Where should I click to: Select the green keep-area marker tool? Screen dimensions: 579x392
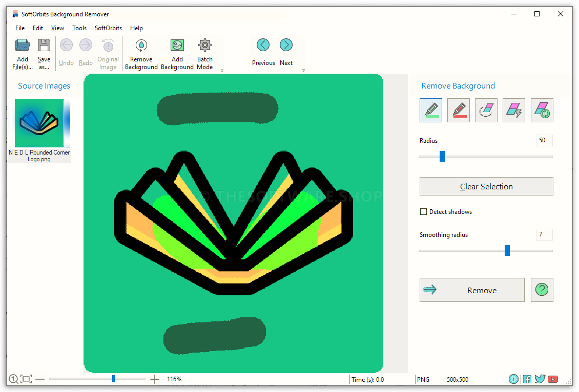pyautogui.click(x=431, y=110)
